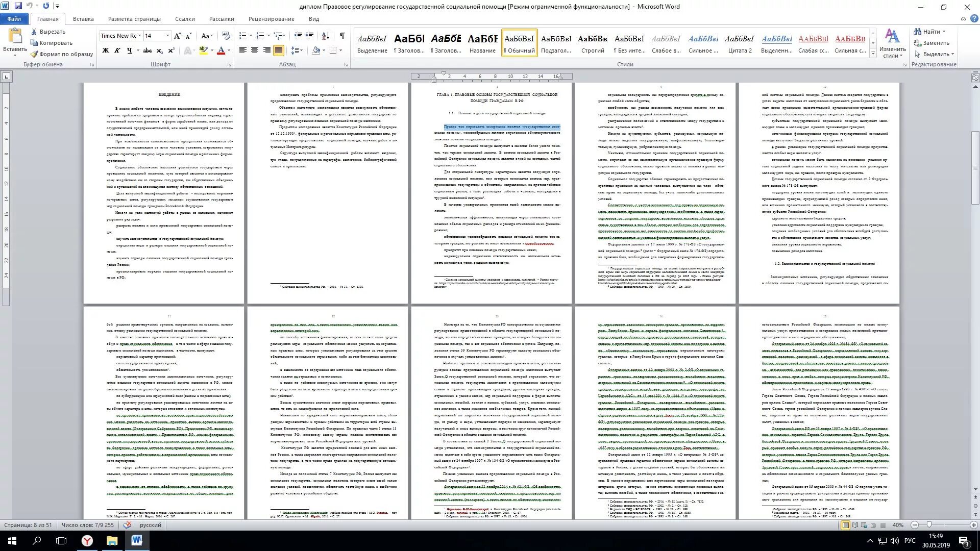Open the Вид tab
This screenshot has height=551, width=980.
point(314,19)
